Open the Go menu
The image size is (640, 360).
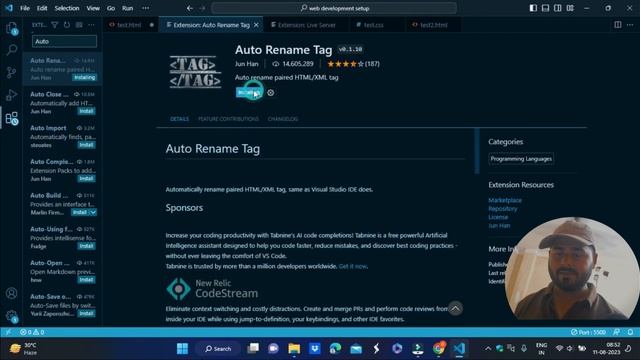(x=111, y=8)
